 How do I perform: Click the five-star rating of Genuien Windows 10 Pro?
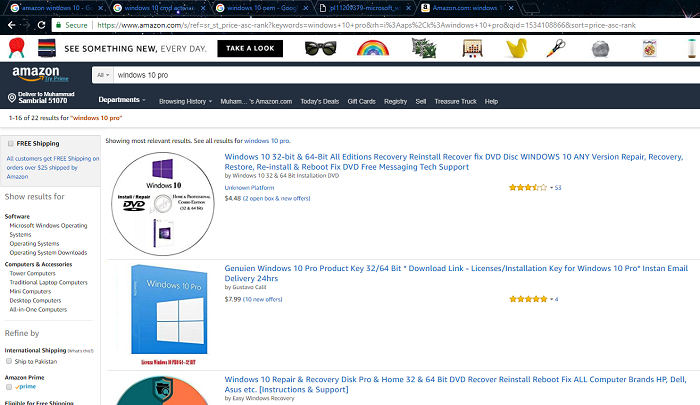click(x=528, y=299)
